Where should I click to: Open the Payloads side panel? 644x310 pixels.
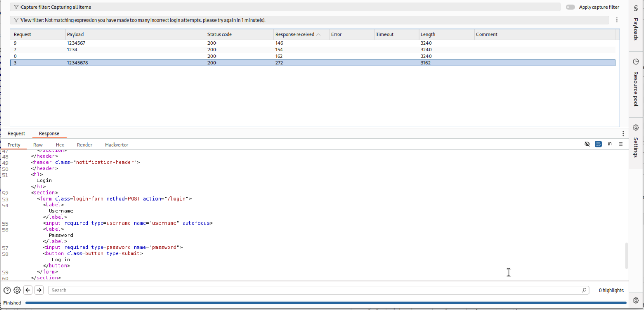[636, 24]
